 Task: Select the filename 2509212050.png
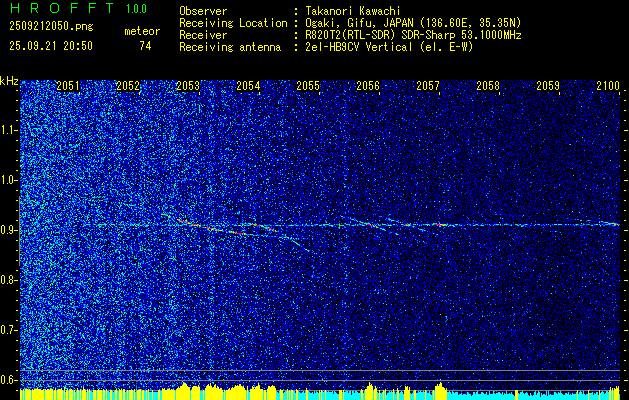coord(51,26)
